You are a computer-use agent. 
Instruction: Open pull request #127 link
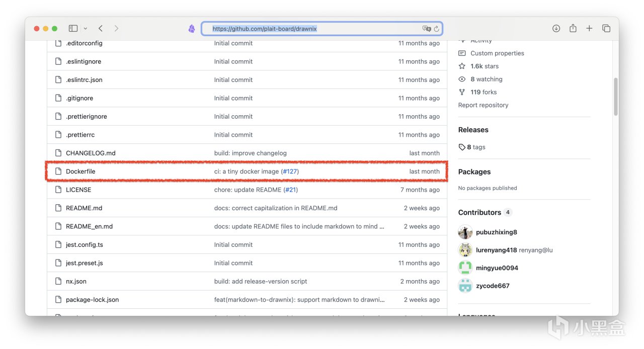pos(290,171)
